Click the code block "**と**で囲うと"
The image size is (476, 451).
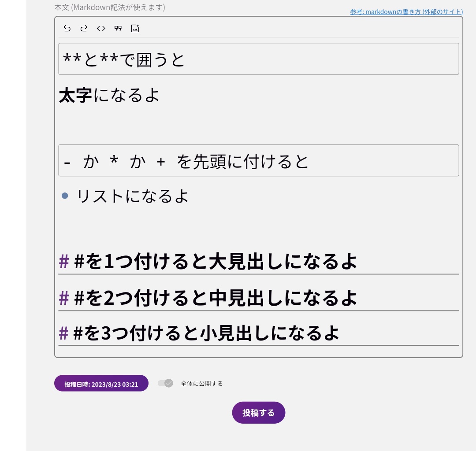tap(259, 59)
